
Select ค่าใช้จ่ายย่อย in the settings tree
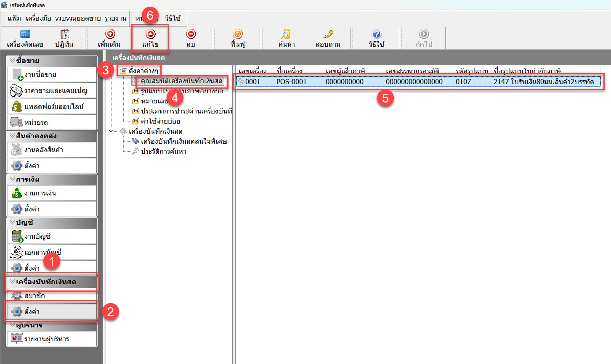(160, 121)
